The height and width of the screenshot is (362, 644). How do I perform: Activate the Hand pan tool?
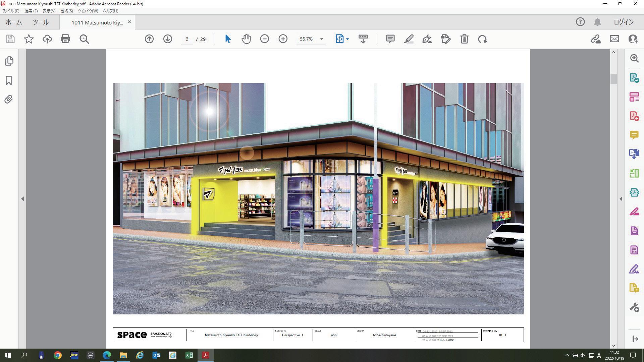tap(246, 39)
